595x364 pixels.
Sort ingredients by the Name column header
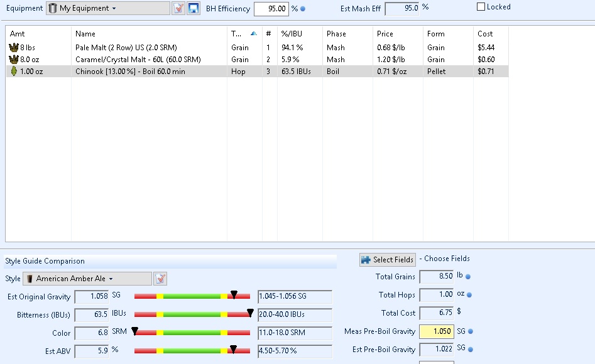point(149,34)
